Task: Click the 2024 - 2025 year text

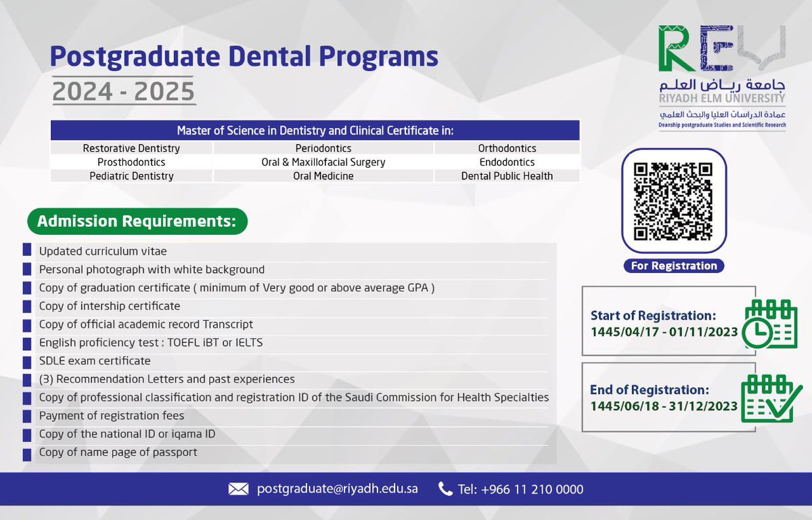Action: pyautogui.click(x=124, y=91)
